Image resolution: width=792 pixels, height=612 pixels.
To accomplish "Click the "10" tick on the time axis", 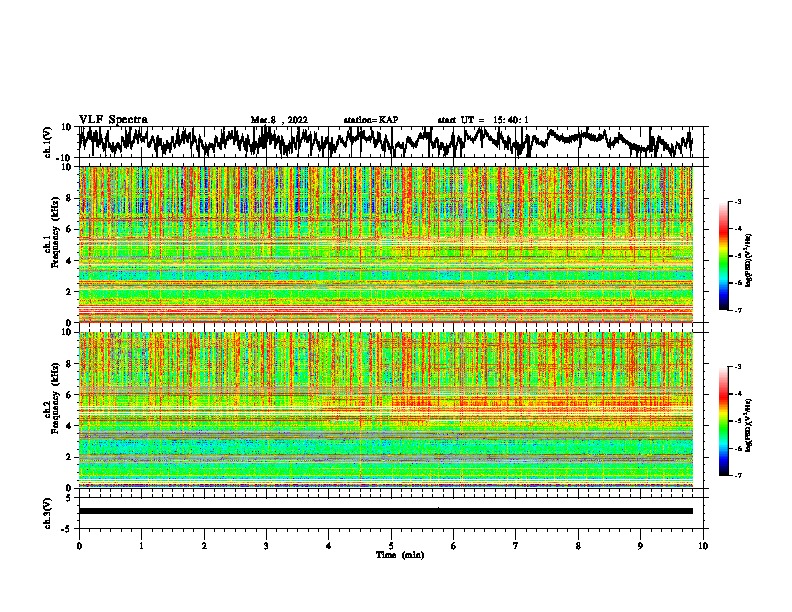I will (x=703, y=546).
